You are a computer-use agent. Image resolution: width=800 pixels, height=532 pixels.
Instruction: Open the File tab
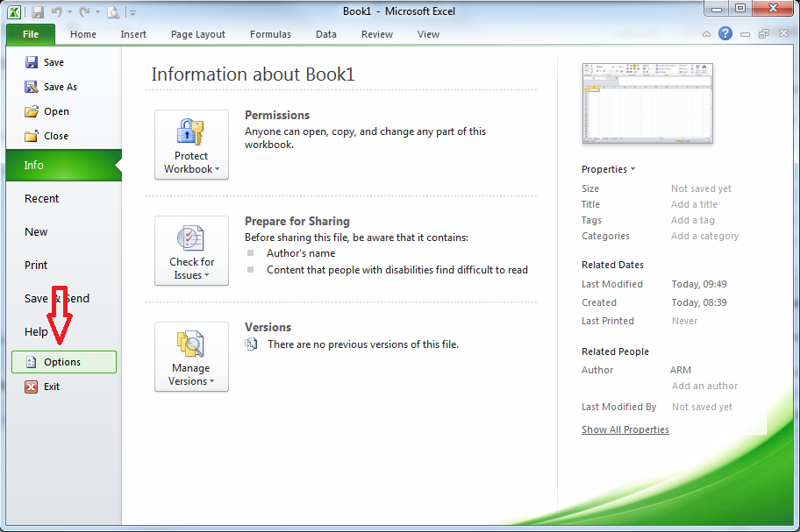pos(31,34)
